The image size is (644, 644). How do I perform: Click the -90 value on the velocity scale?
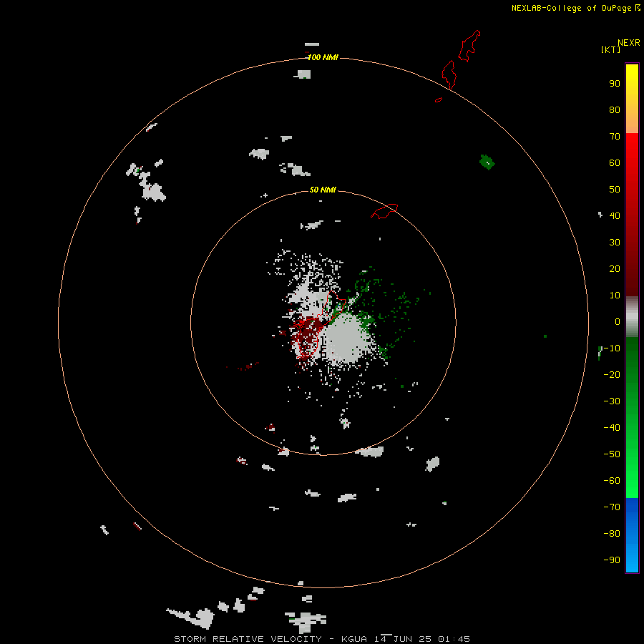612,560
